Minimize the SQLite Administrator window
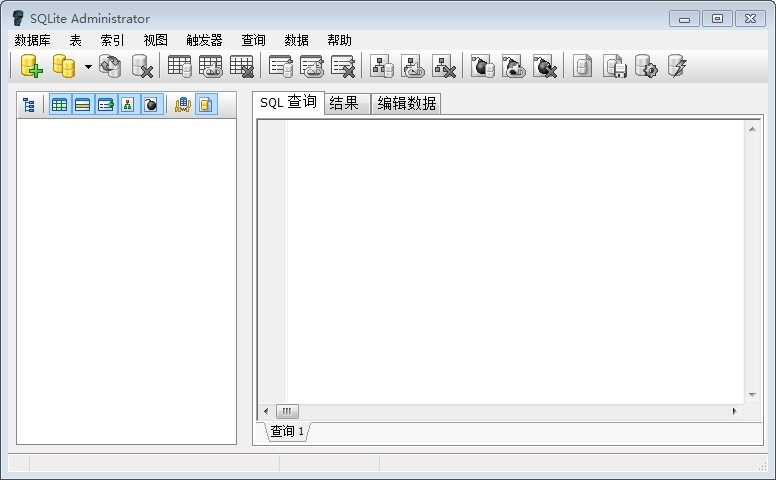Screen dimensions: 776x480 [x=684, y=19]
